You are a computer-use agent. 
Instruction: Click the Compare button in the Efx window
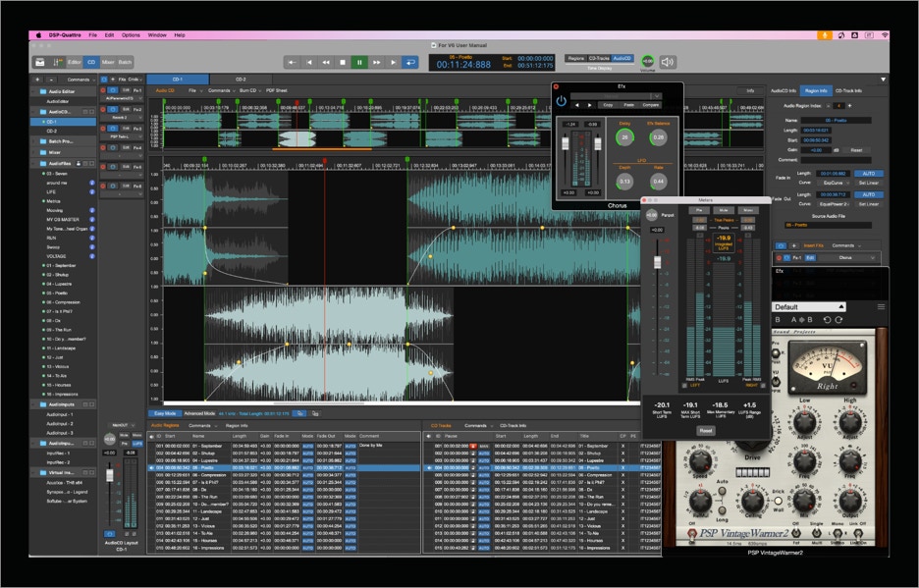tap(650, 104)
